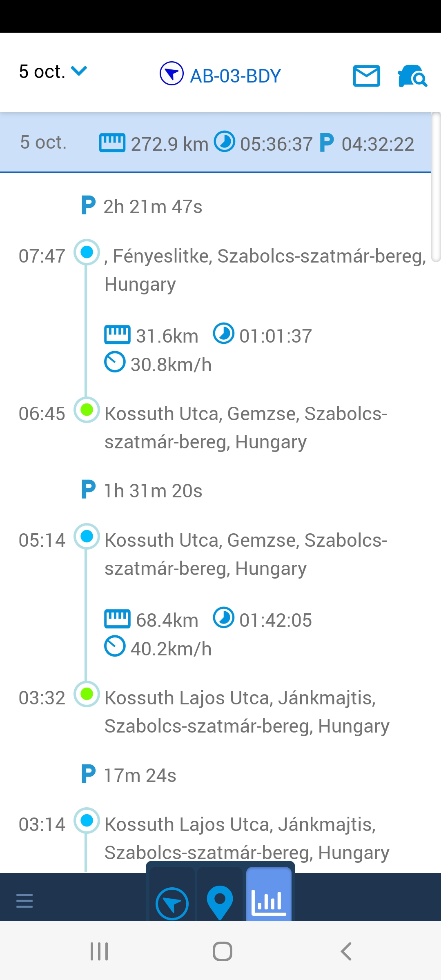Tap the navigation arrow beside AB-03-BDY
This screenshot has height=980, width=441.
click(x=171, y=73)
